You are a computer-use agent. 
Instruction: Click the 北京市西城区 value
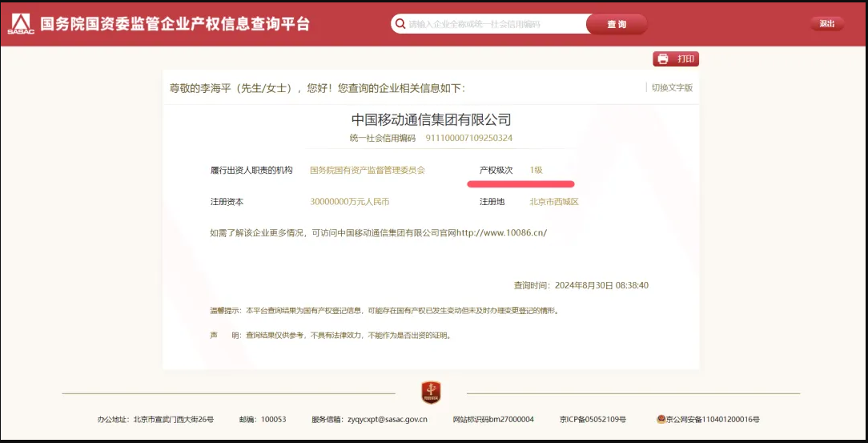pos(554,202)
